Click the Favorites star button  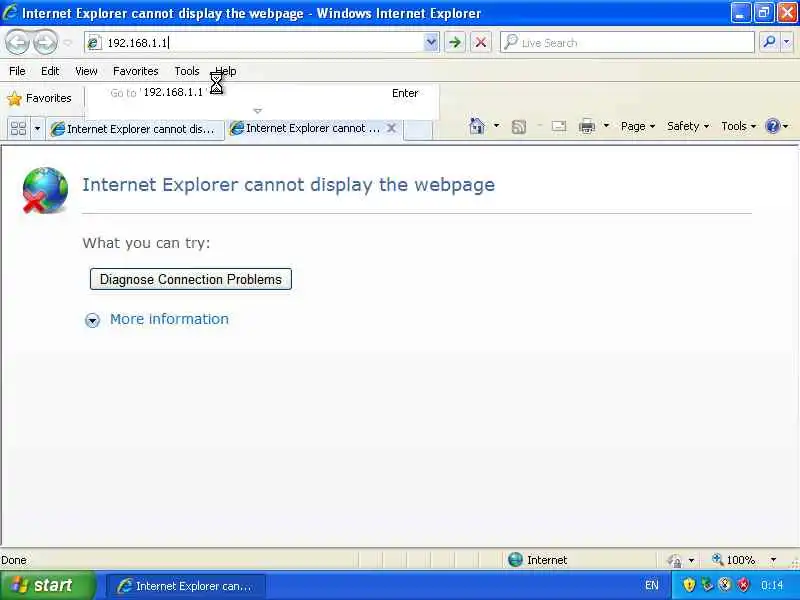pos(39,98)
